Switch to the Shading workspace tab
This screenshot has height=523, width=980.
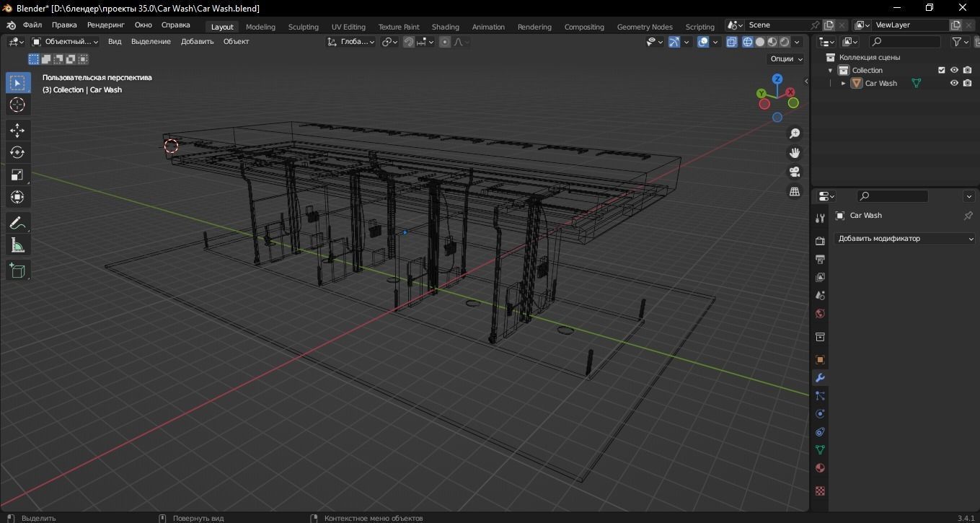(x=446, y=27)
